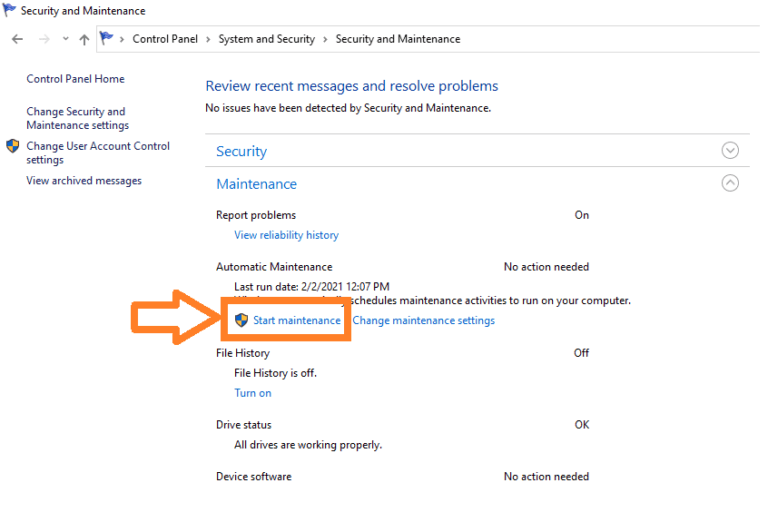Collapse the Maintenance section chevron
The height and width of the screenshot is (532, 768).
(x=730, y=183)
